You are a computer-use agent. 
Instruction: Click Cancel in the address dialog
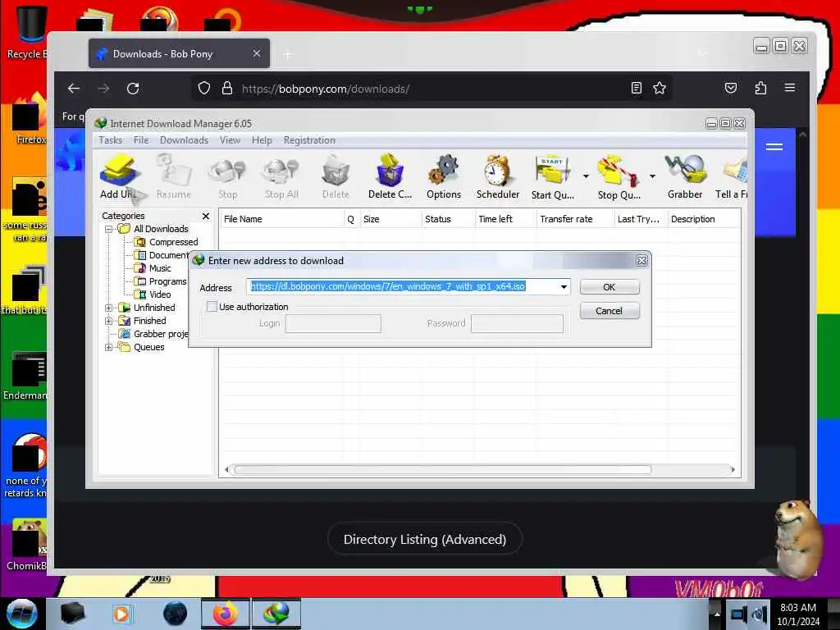pyautogui.click(x=609, y=311)
